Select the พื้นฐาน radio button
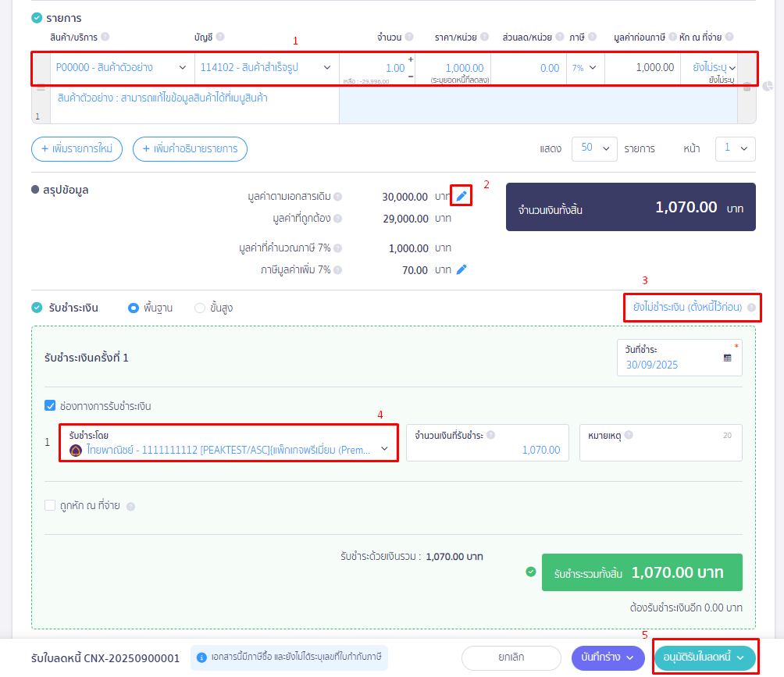This screenshot has width=784, height=677. 133,308
